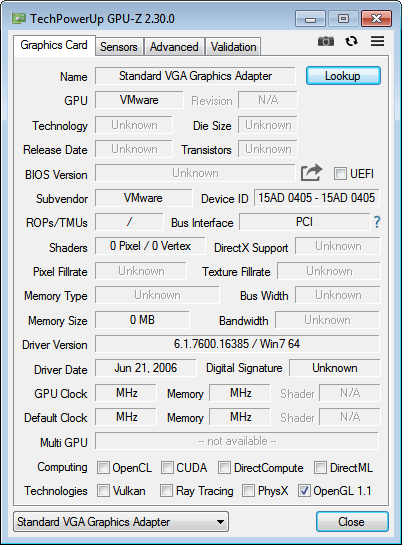
Task: Click the Default Clock MHz field
Action: [x=126, y=417]
